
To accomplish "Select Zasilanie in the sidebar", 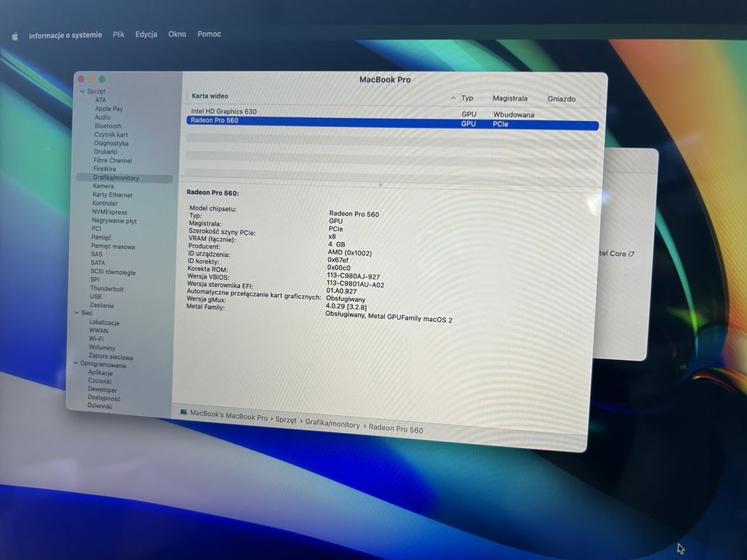I will [102, 305].
